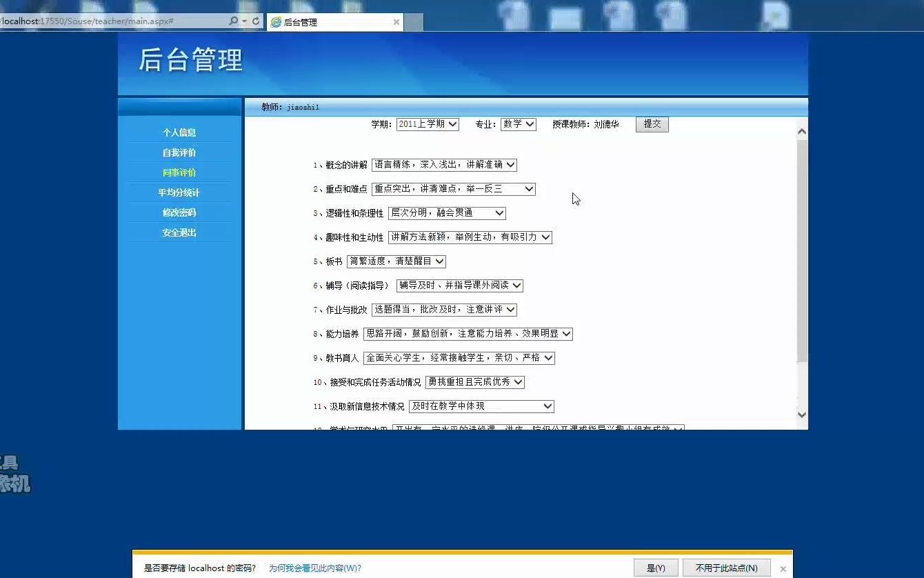Select 平均分统计 from the sidebar

(x=178, y=192)
